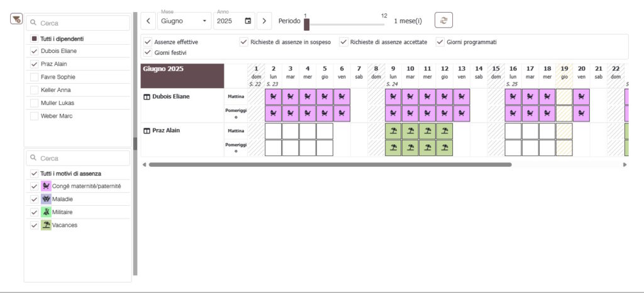Select Dubois Eliane morning absence on 13 June
The width and height of the screenshot is (644, 294).
(462, 97)
